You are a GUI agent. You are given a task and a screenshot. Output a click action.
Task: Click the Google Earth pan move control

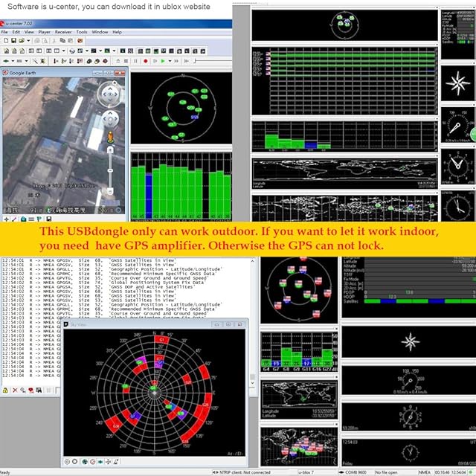(110, 119)
